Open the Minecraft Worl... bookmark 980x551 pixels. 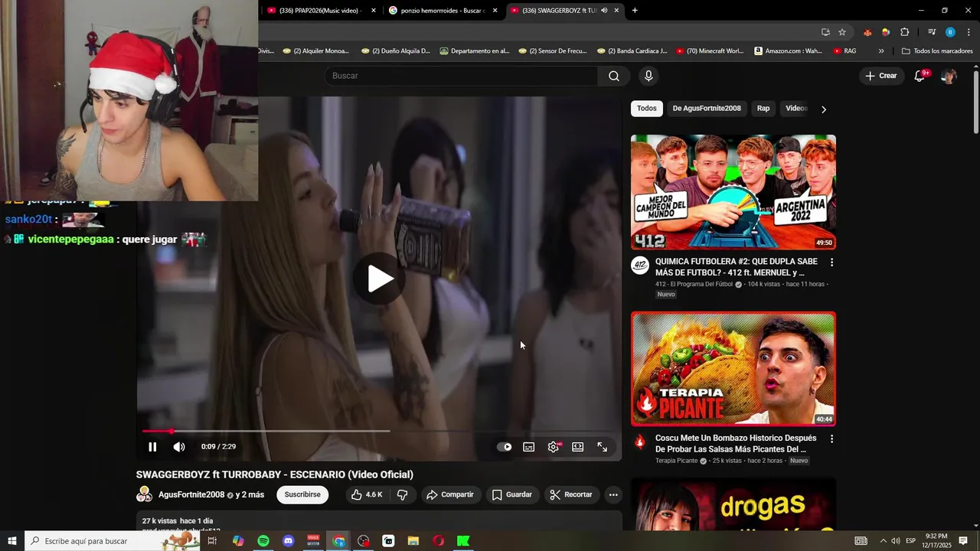(710, 51)
